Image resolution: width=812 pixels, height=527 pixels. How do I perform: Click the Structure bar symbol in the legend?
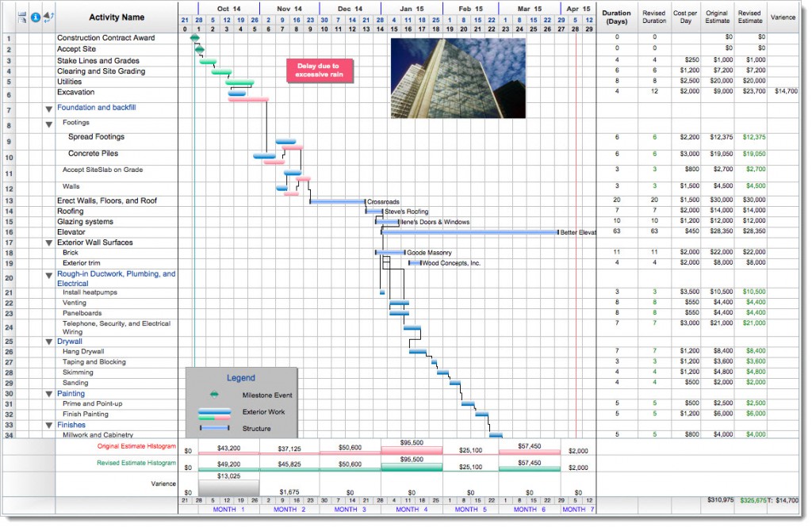pyautogui.click(x=214, y=429)
